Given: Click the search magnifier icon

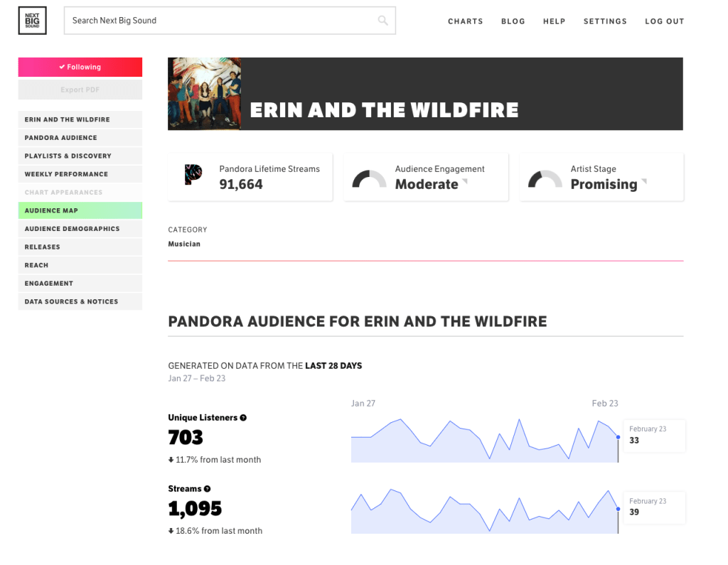Looking at the screenshot, I should click(382, 21).
